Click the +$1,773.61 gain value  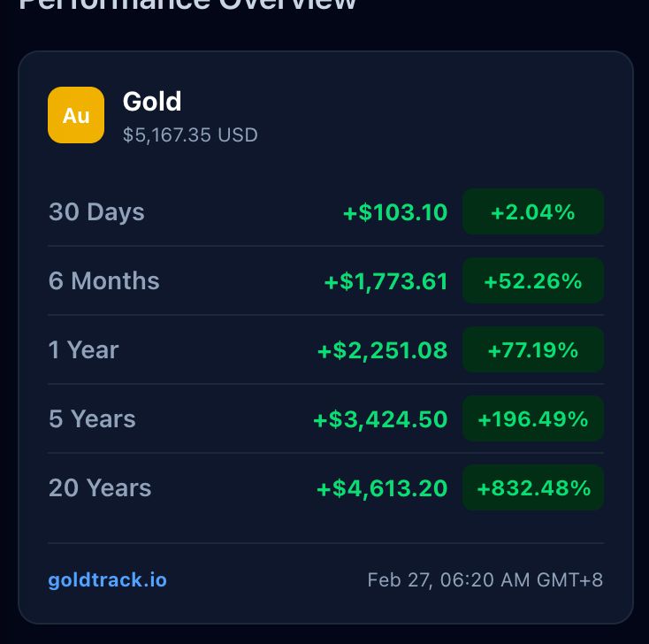386,281
